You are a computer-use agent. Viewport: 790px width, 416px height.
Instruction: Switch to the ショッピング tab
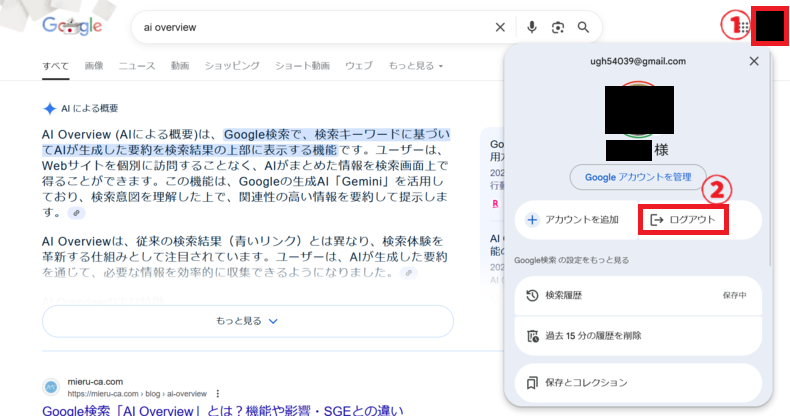click(232, 66)
